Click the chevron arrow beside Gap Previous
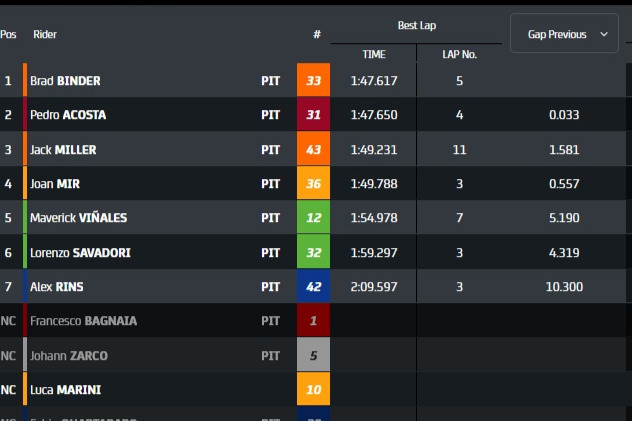 tap(604, 34)
